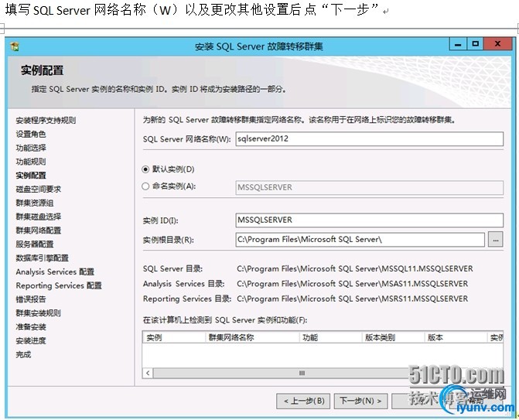
Task: Select 错误报告 step in sidebar
Action: pos(31,299)
